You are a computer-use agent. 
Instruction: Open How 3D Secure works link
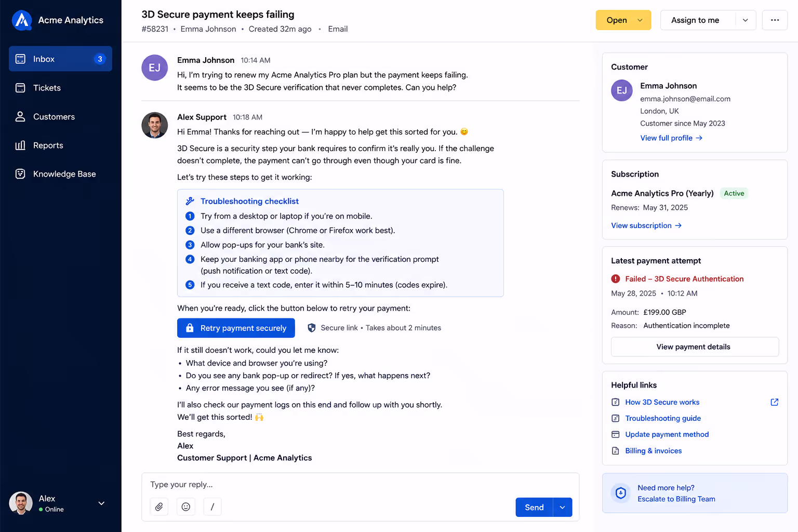(662, 402)
